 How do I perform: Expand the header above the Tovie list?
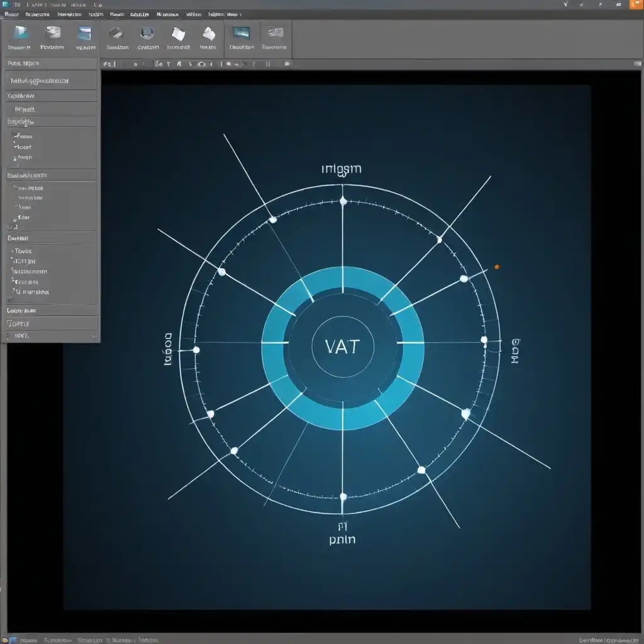[x=52, y=238]
